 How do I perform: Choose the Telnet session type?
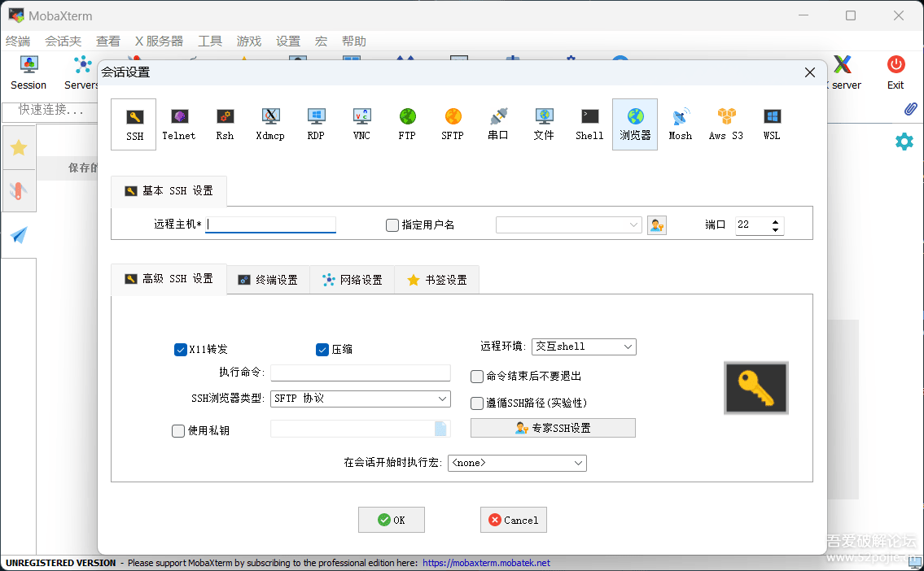(178, 124)
